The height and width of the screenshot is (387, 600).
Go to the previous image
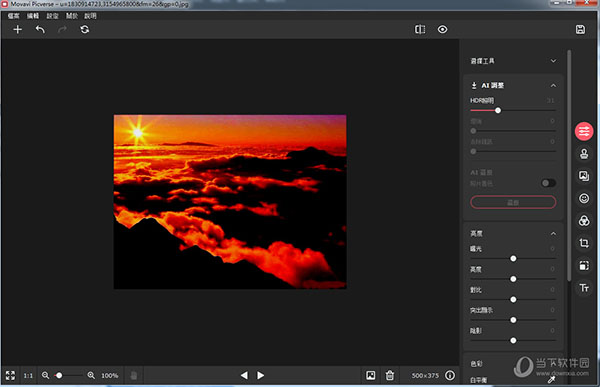point(244,376)
